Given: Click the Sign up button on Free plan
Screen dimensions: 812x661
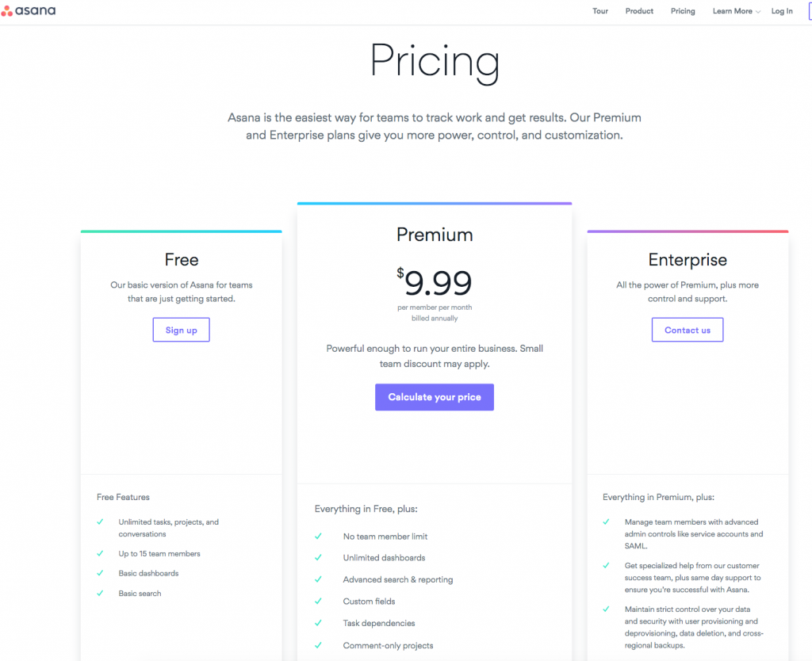Looking at the screenshot, I should 181,329.
